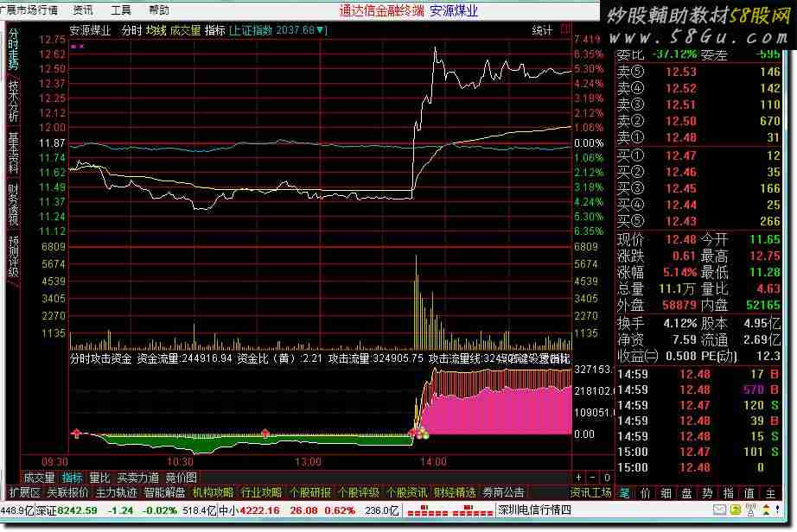Viewport: 797px width, 532px height.
Task: Open 预测评级 side tab
Action: [x=13, y=256]
